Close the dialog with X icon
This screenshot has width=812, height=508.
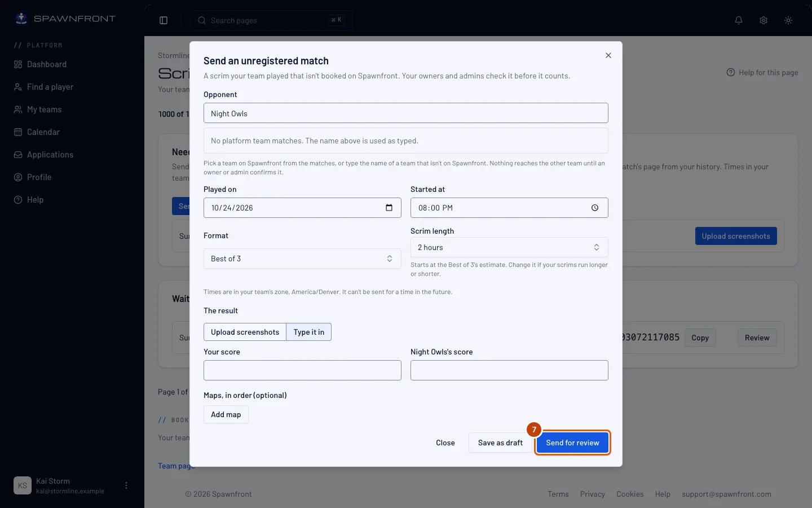tap(608, 55)
